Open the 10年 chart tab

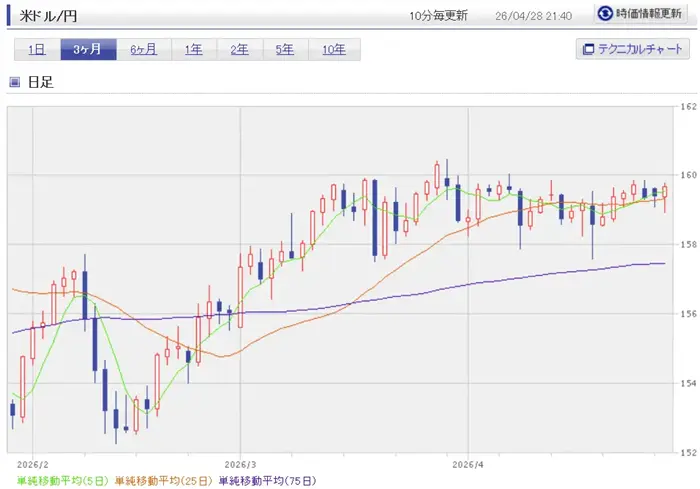tap(334, 50)
